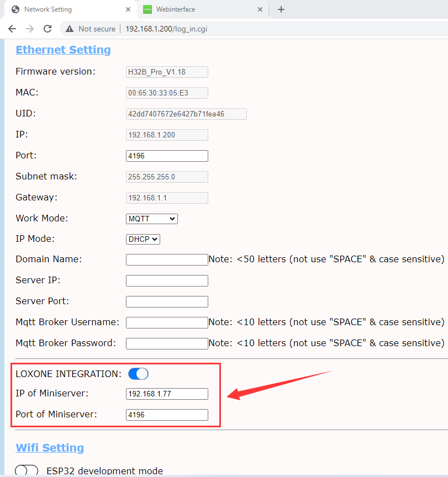The width and height of the screenshot is (448, 477).
Task: Expand the IP Mode DHCP dropdown
Action: coord(143,239)
